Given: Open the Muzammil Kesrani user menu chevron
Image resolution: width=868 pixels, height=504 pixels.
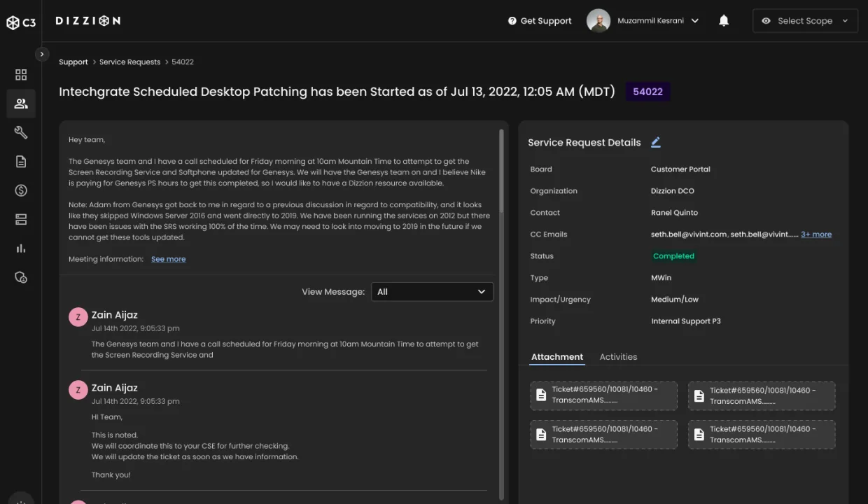Looking at the screenshot, I should point(695,21).
